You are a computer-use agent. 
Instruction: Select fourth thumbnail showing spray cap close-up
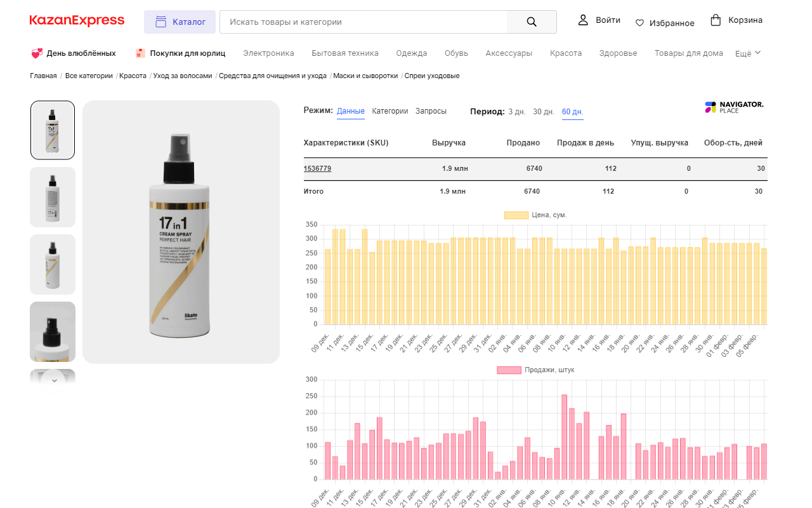point(53,332)
